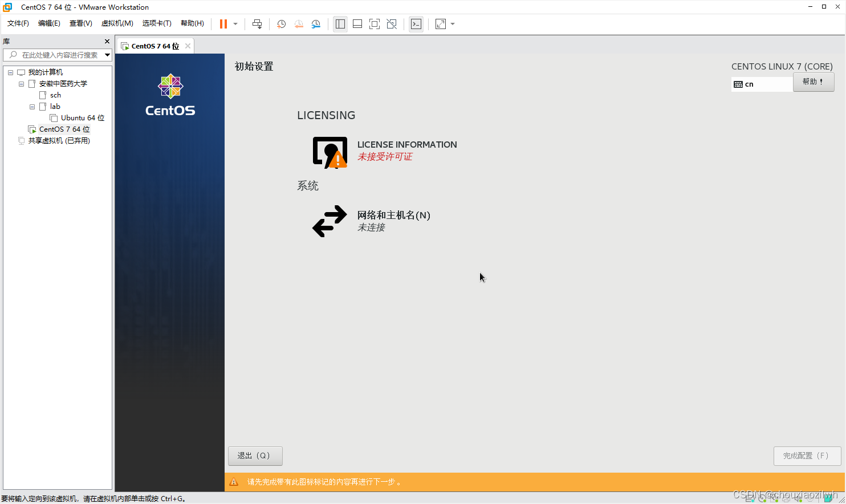Switch to the CentOS 7 64 位 tab
846x504 pixels.
[154, 45]
